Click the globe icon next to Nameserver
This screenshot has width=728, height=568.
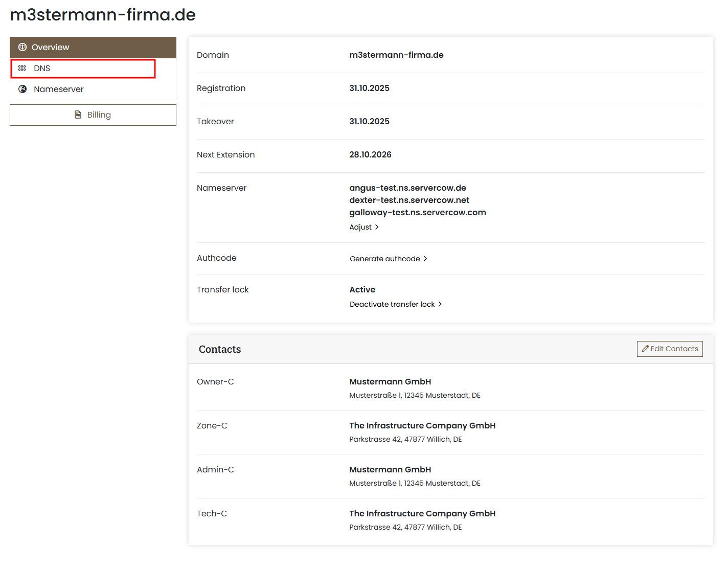point(22,89)
